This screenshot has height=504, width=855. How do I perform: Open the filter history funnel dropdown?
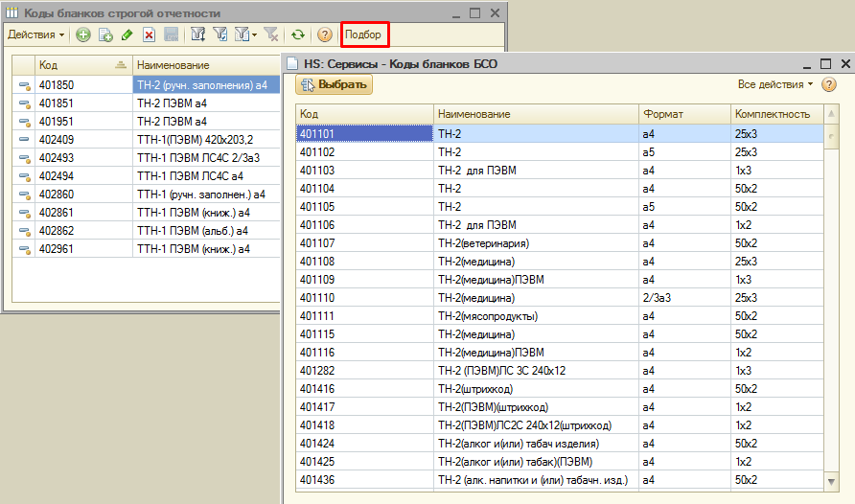tap(245, 34)
